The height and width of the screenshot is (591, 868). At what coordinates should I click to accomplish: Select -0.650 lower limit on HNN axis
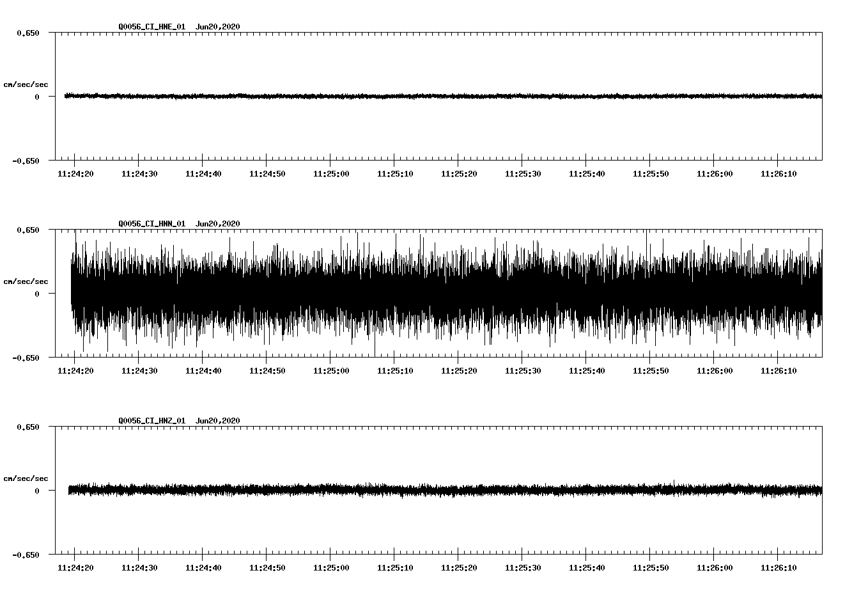[x=25, y=358]
